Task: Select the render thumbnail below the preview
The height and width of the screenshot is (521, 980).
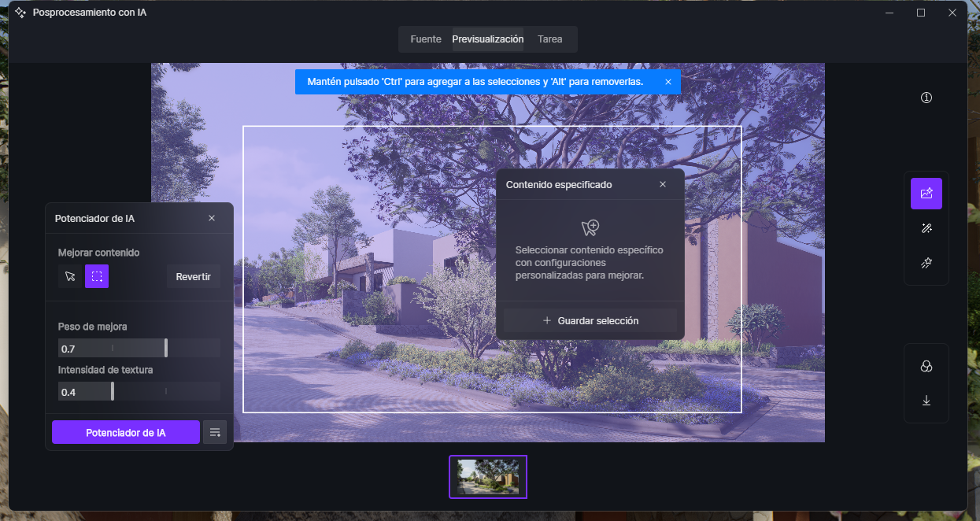Action: (x=488, y=477)
